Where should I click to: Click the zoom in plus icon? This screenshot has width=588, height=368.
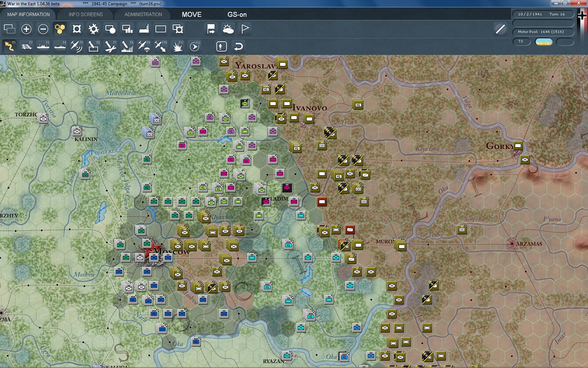point(26,29)
